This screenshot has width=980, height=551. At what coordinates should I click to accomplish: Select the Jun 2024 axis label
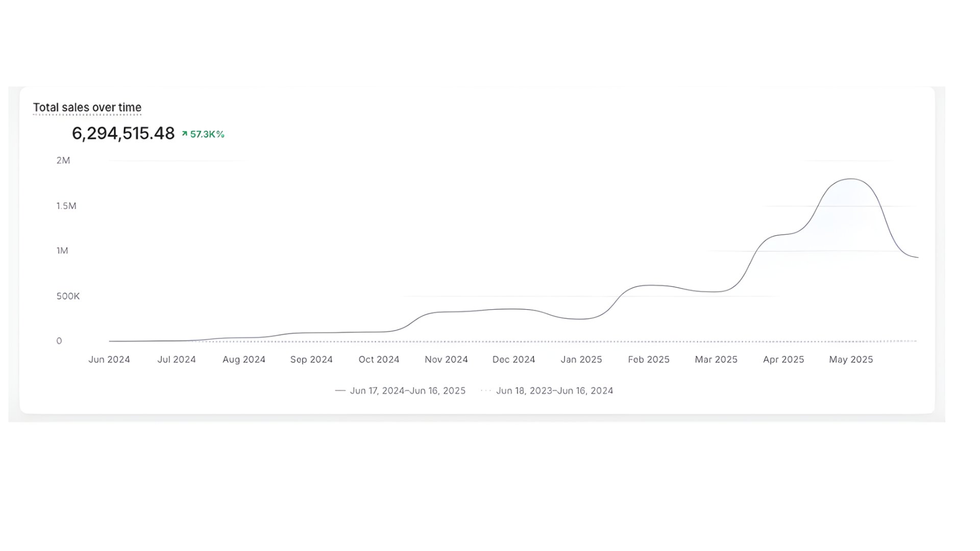109,359
